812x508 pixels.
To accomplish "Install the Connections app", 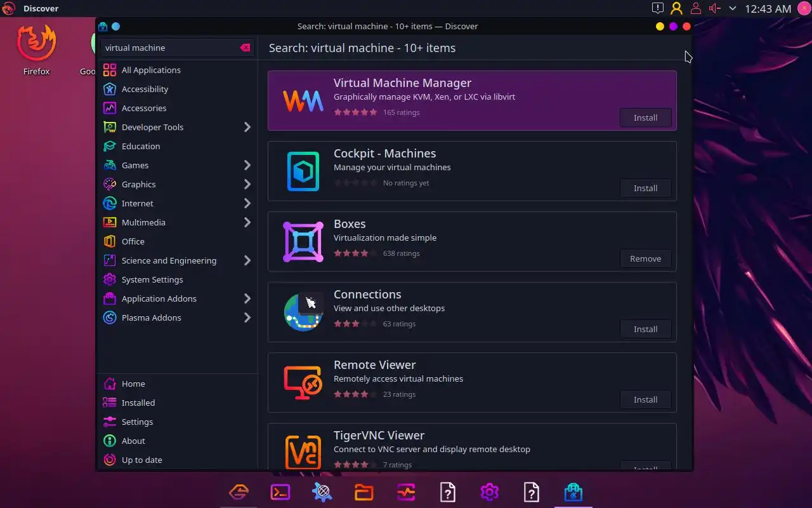I will coord(645,329).
